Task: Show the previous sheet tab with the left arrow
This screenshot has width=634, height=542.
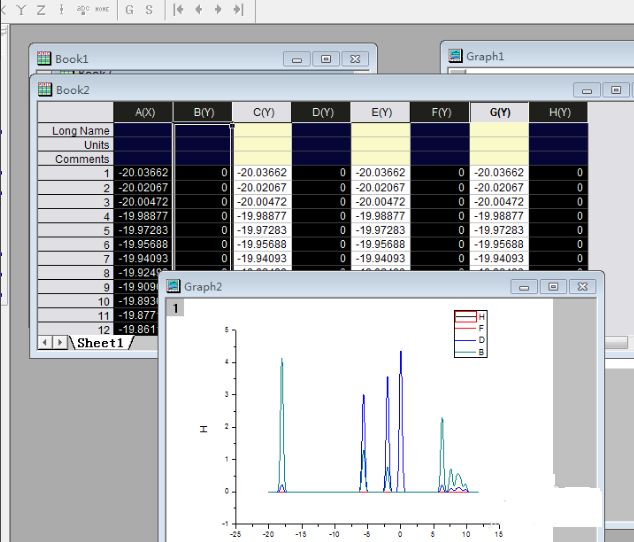Action: pyautogui.click(x=44, y=343)
